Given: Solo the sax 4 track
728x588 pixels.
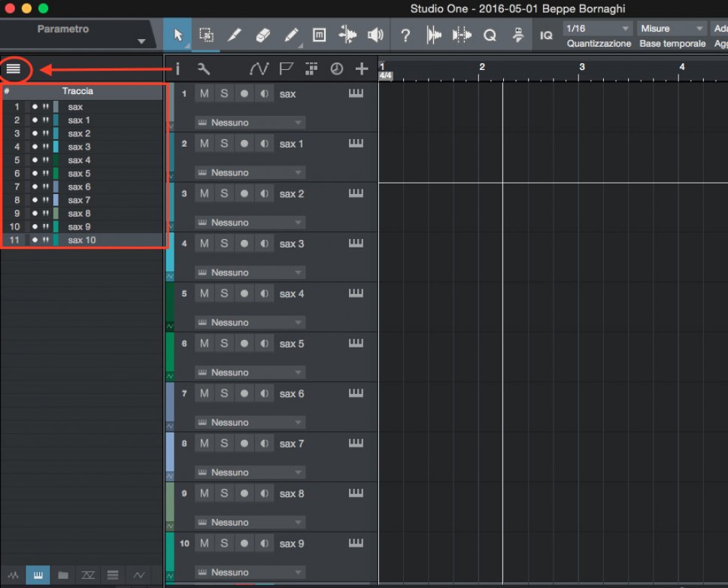Looking at the screenshot, I should (x=224, y=293).
